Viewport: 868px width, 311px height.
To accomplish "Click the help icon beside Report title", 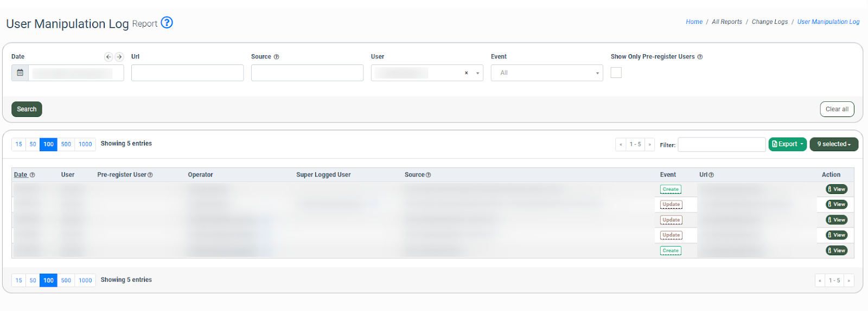I will coord(167,23).
